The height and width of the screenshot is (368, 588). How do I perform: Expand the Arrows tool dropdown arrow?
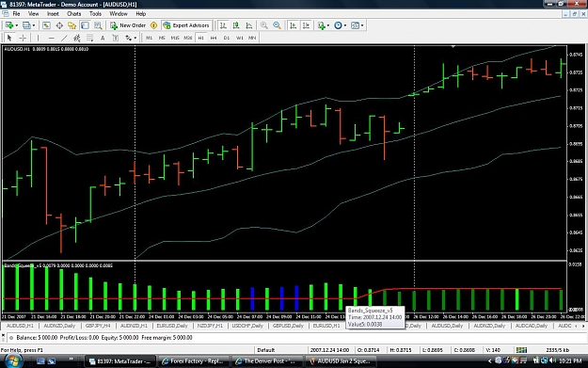tap(135, 38)
